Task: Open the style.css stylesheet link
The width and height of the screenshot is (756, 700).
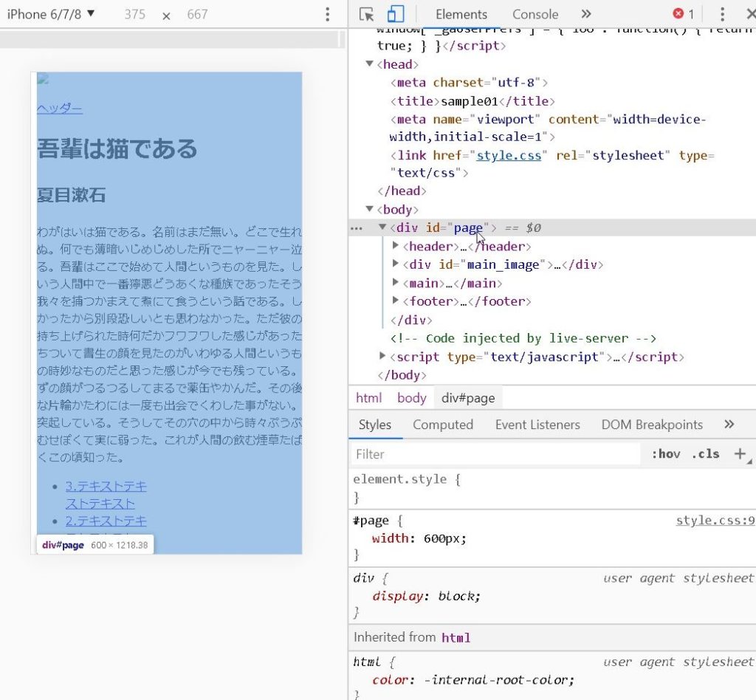Action: tap(509, 155)
